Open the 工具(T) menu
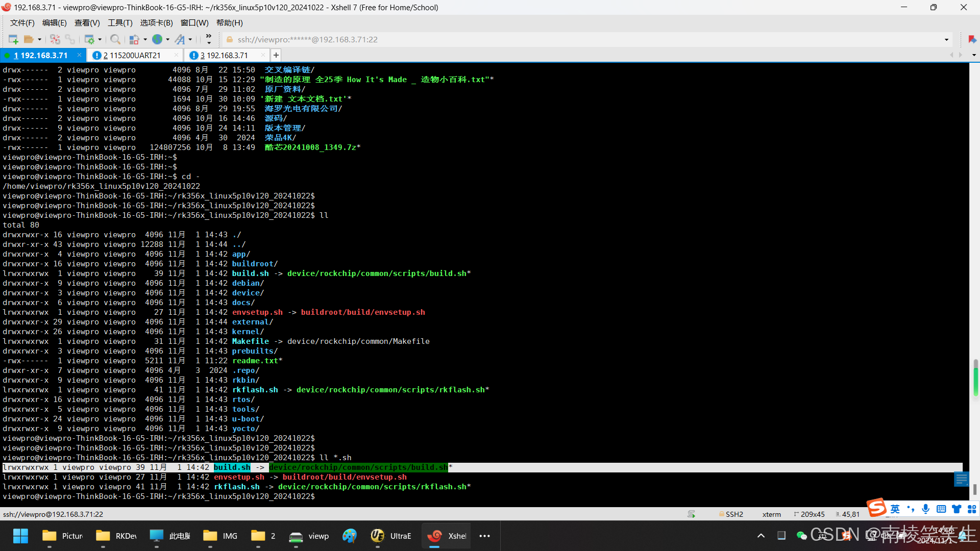Viewport: 980px width, 551px height. 120,23
